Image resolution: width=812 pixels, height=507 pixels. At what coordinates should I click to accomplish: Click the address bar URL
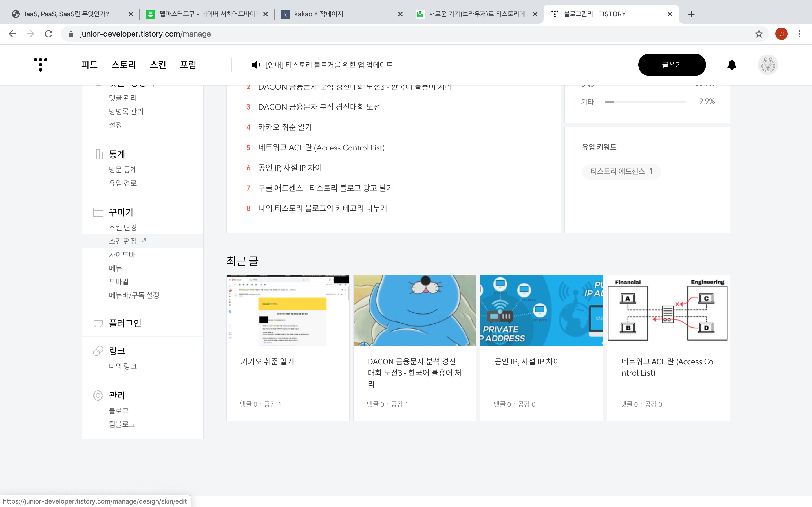pyautogui.click(x=145, y=34)
